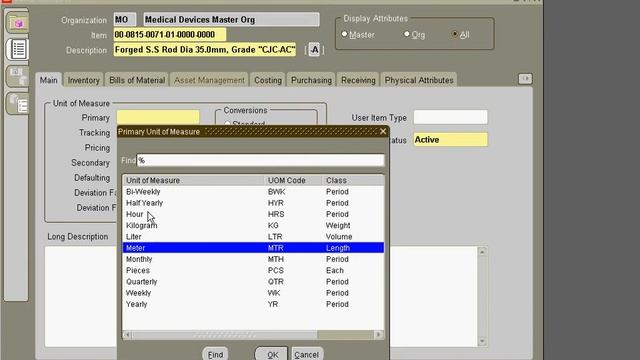640x360 pixels.
Task: Click the Find search field with %
Action: click(260, 160)
